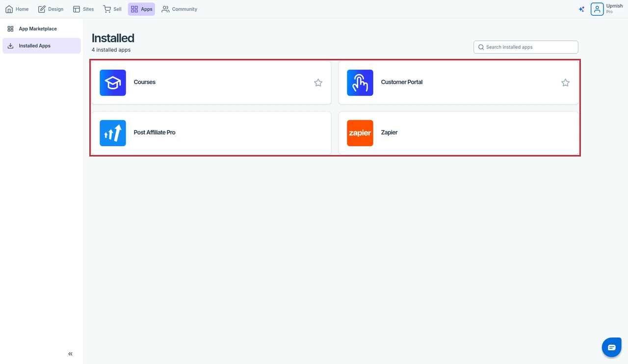628x364 pixels.
Task: Collapse the sidebar with the double chevron
Action: click(x=70, y=354)
